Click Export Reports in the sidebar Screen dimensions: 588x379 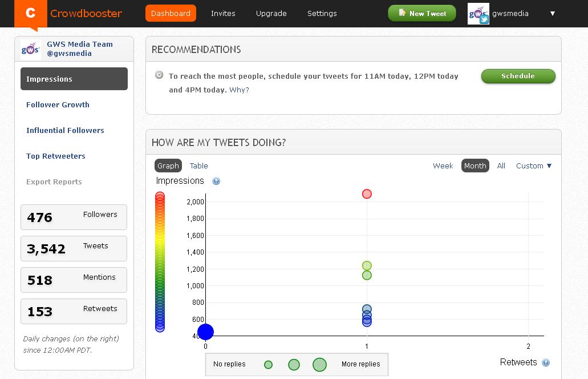54,182
